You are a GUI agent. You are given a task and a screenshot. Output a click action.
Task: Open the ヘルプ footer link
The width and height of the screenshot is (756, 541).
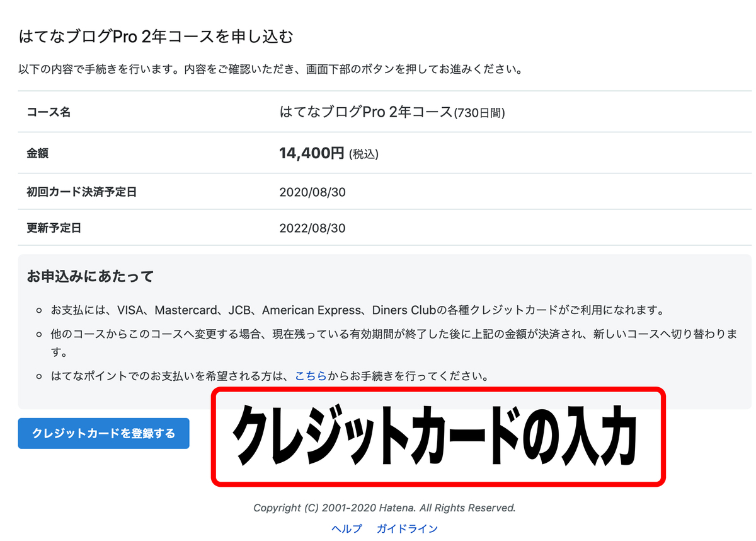[x=346, y=528]
